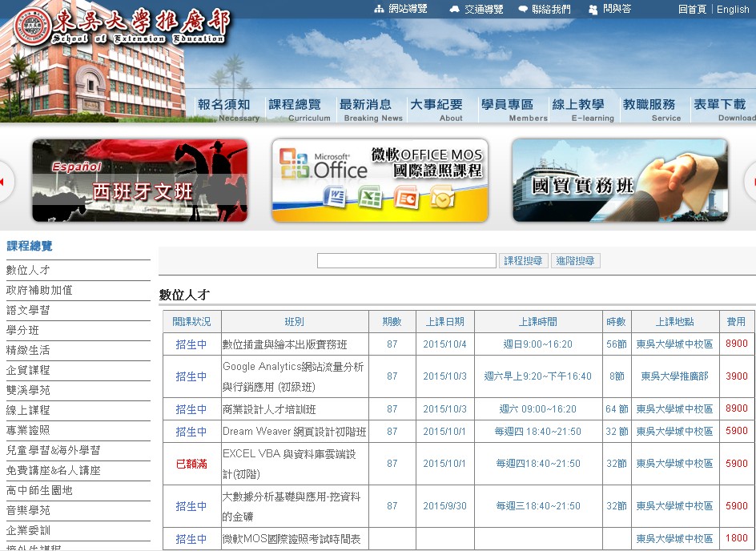Click the 進階搜尋 button
Viewport: 756px width, 551px height.
575,261
